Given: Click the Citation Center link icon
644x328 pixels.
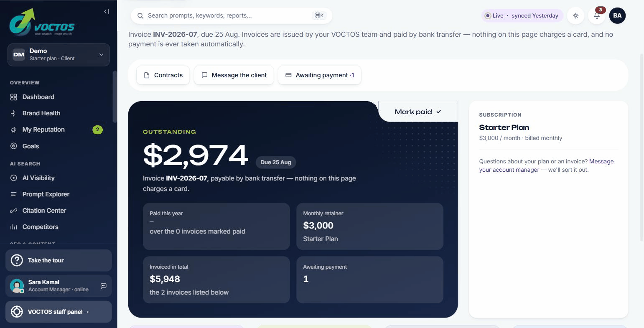Looking at the screenshot, I should (14, 211).
